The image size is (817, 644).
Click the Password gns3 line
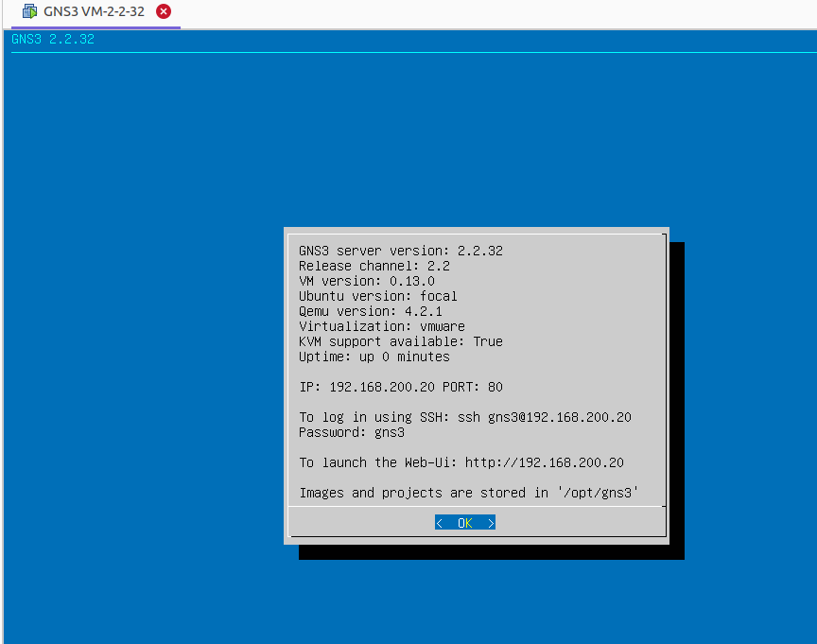coord(352,432)
